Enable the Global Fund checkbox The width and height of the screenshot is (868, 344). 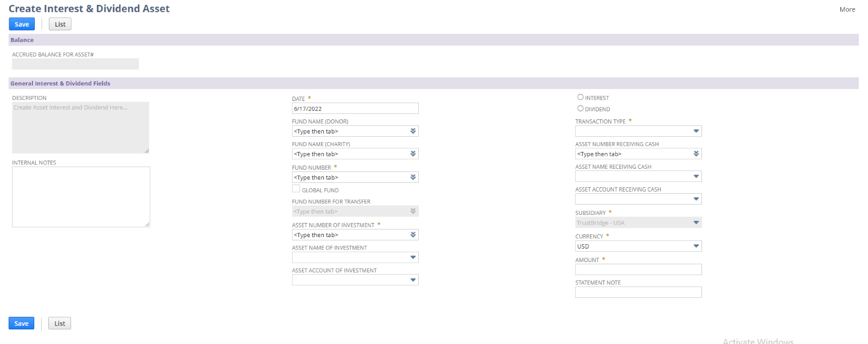[x=296, y=189]
